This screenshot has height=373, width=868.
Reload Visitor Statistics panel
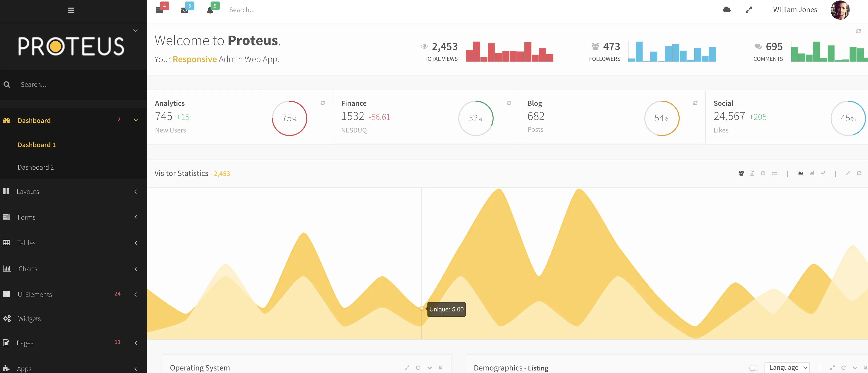859,173
